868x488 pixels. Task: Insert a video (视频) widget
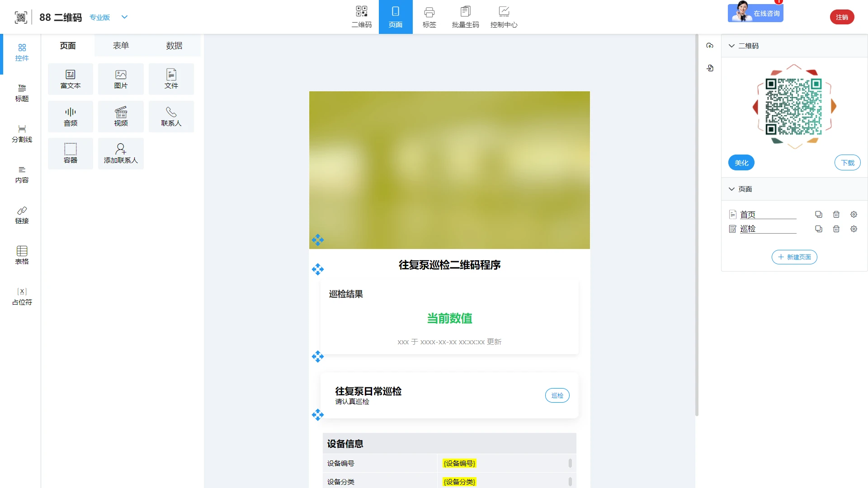tap(121, 117)
